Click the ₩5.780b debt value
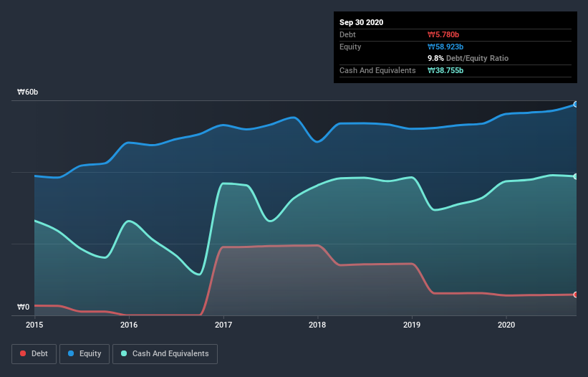Viewport: 588px width, 377px height. (443, 34)
